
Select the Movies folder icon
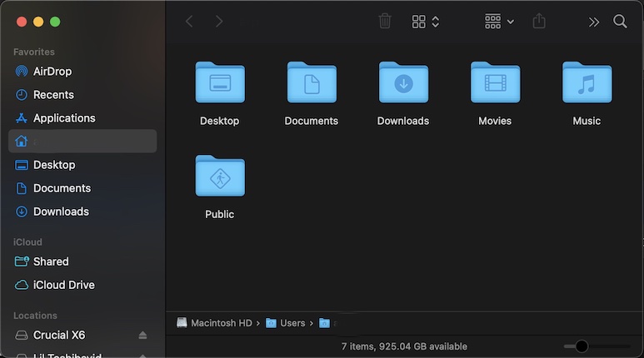(496, 82)
